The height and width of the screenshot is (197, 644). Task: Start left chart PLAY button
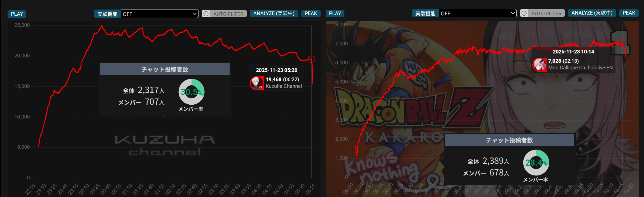(x=17, y=14)
